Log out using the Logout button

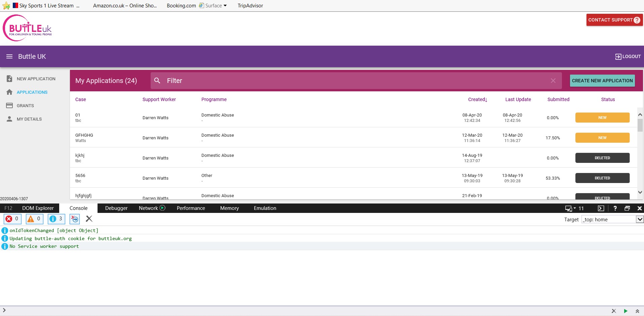click(628, 56)
